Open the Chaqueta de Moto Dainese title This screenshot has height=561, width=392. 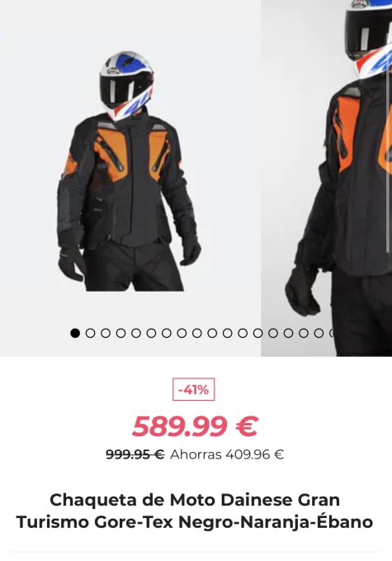195,511
